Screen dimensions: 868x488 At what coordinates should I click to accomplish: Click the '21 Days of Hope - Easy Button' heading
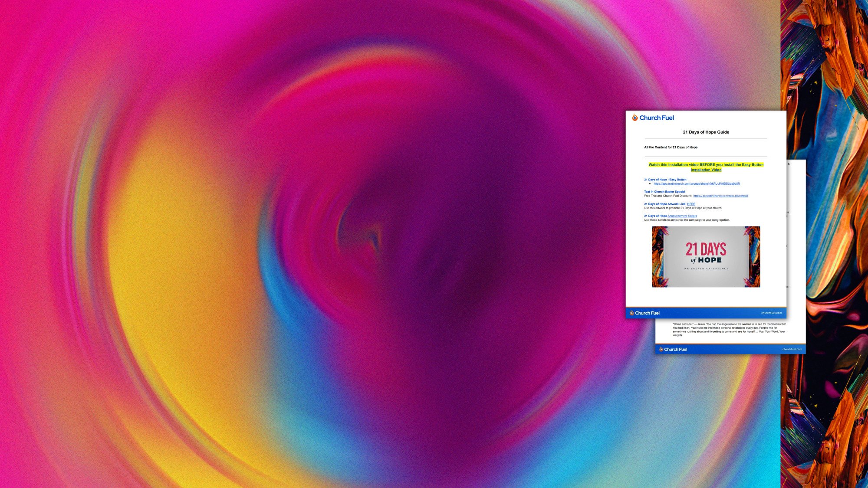[x=665, y=180]
